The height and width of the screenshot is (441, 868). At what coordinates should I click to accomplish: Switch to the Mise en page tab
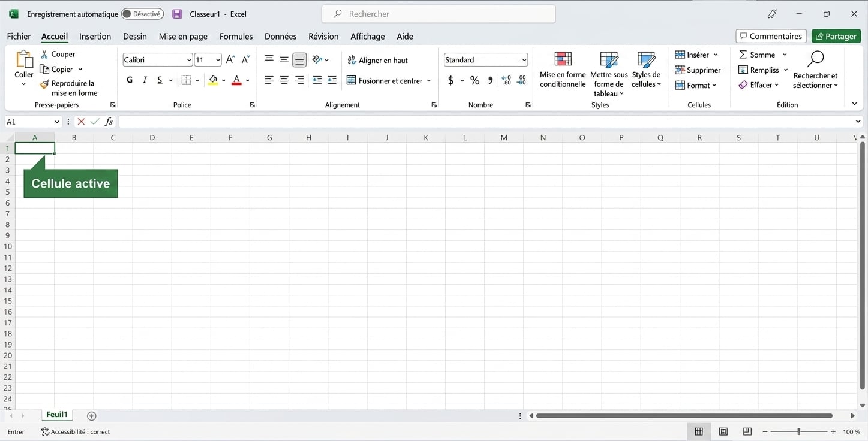click(183, 37)
